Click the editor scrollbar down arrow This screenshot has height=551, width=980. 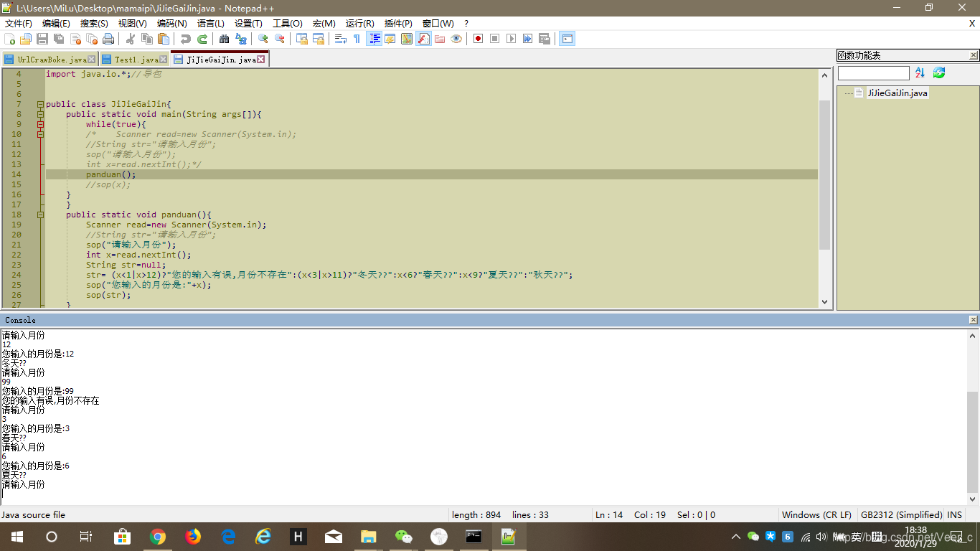824,303
